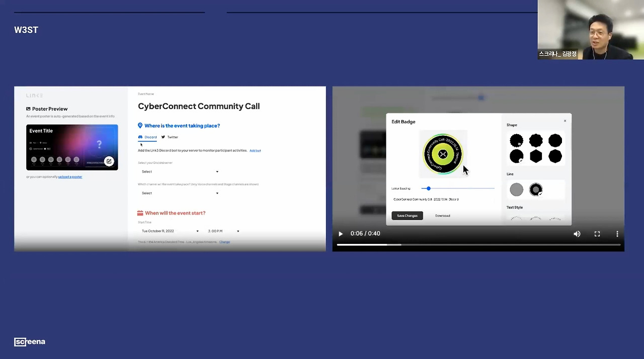Select the bottom-right decagon badge shape

click(x=555, y=156)
